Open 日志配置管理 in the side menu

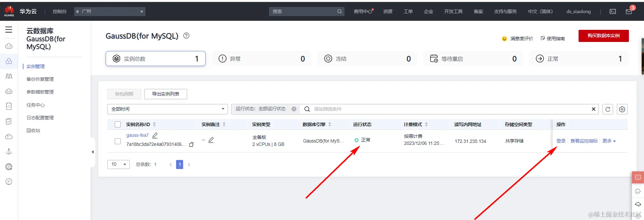point(40,118)
